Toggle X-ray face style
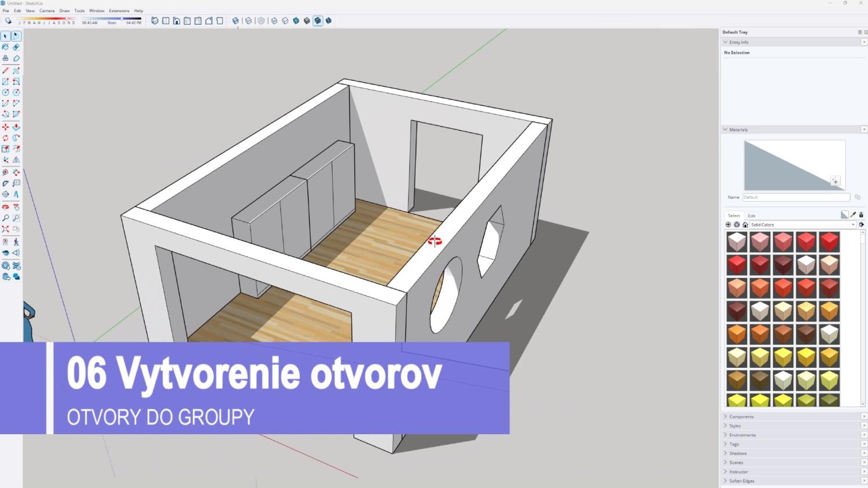The height and width of the screenshot is (488, 868). [236, 21]
